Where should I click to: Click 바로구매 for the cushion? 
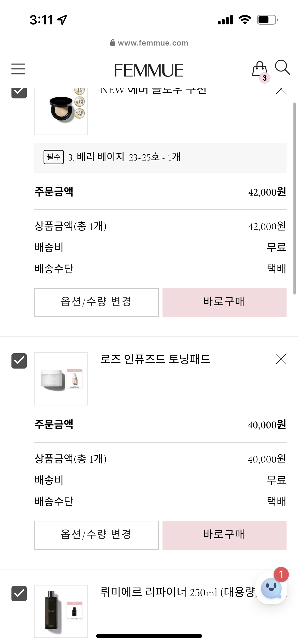pos(224,302)
